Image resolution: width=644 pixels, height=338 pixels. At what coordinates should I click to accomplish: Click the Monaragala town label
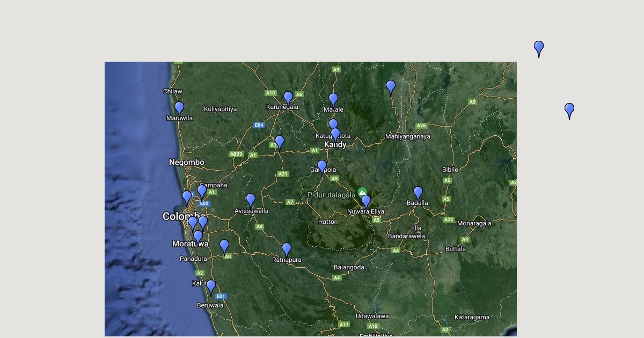click(x=474, y=223)
